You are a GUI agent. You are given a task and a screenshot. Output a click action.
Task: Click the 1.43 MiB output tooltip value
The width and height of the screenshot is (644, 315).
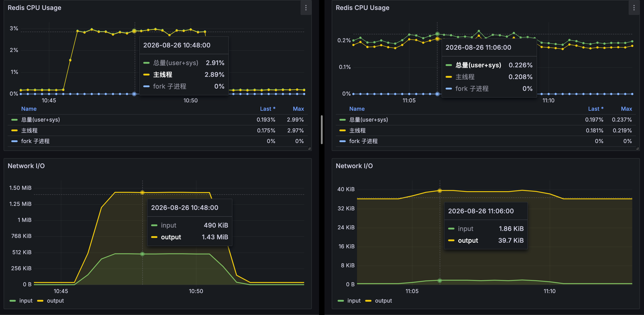point(215,237)
